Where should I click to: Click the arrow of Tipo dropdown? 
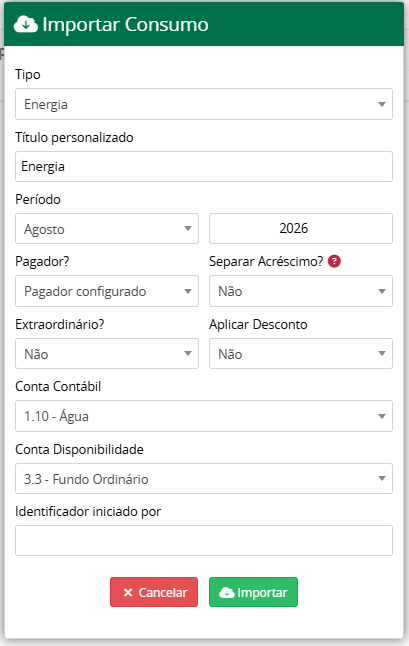coord(382,104)
